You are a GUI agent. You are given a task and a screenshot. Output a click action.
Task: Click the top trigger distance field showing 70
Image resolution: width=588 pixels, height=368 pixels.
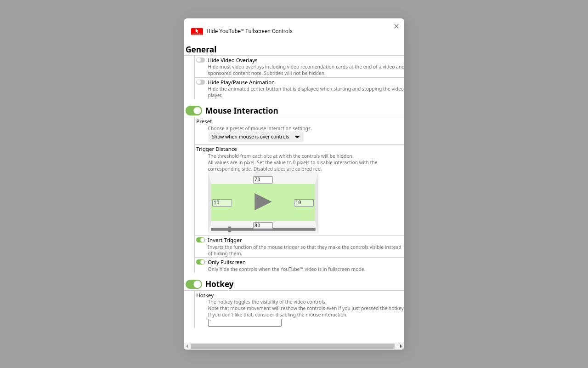[x=262, y=179]
